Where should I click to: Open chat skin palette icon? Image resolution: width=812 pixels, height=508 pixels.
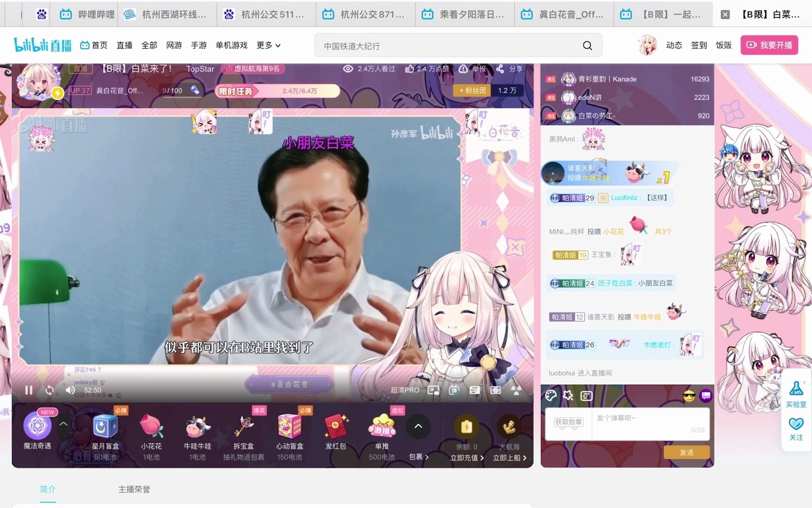(551, 396)
